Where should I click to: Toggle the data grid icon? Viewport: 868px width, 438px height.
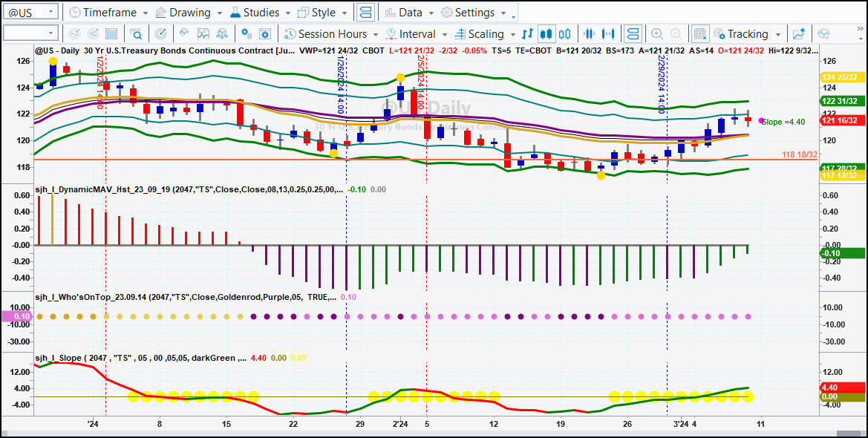700,33
